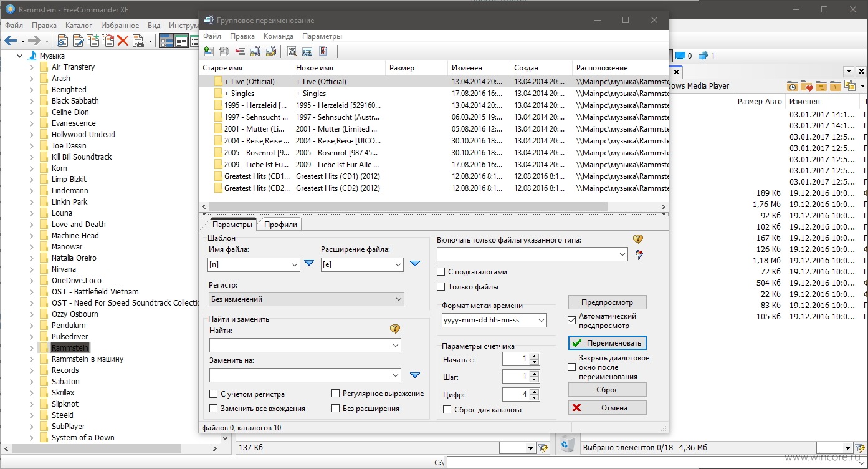
Task: Open the Команда menu in rename dialog
Action: click(278, 36)
